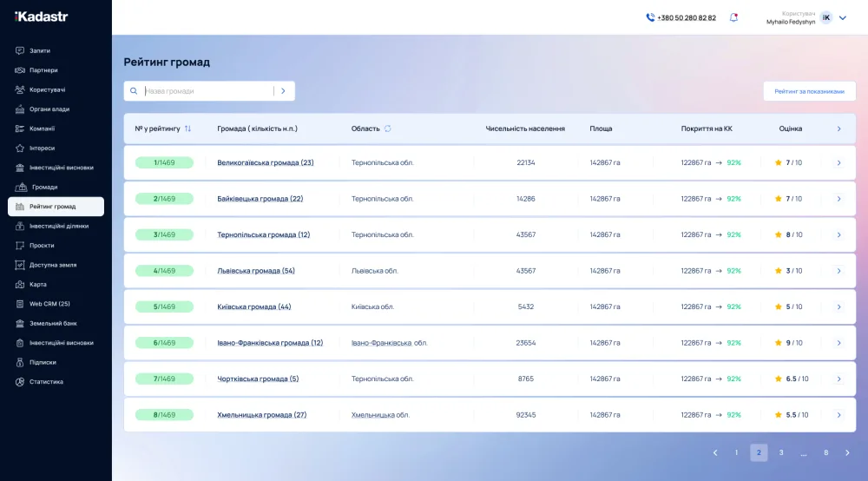Click the Статистика sidebar icon
The height and width of the screenshot is (481, 868).
tap(20, 382)
